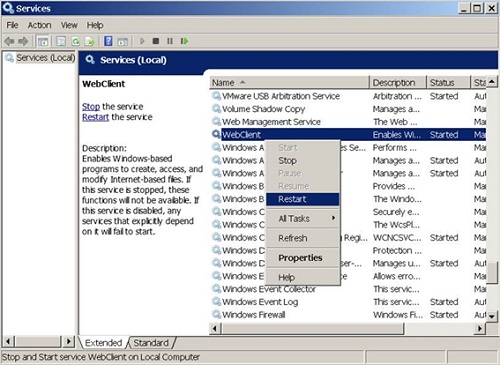500x365 pixels.
Task: Choose Restart in the context menu
Action: click(303, 199)
